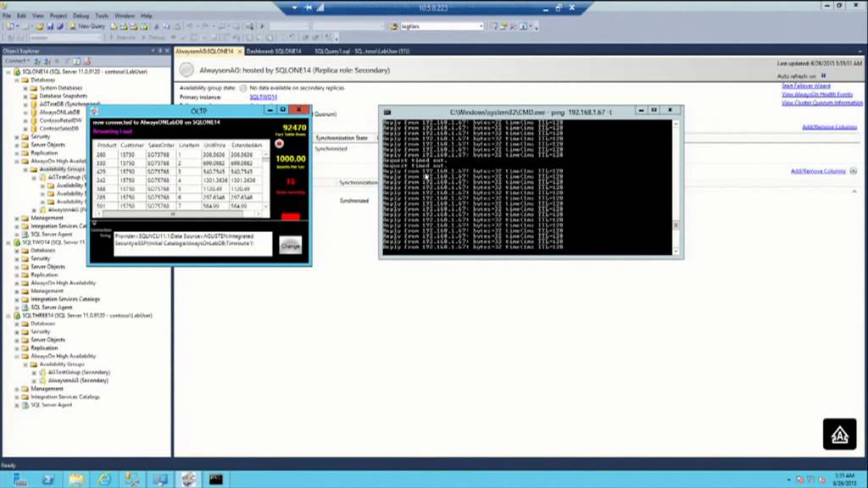Image resolution: width=868 pixels, height=488 pixels.
Task: Click the Save icon in SSMS toolbar
Action: coord(50,26)
